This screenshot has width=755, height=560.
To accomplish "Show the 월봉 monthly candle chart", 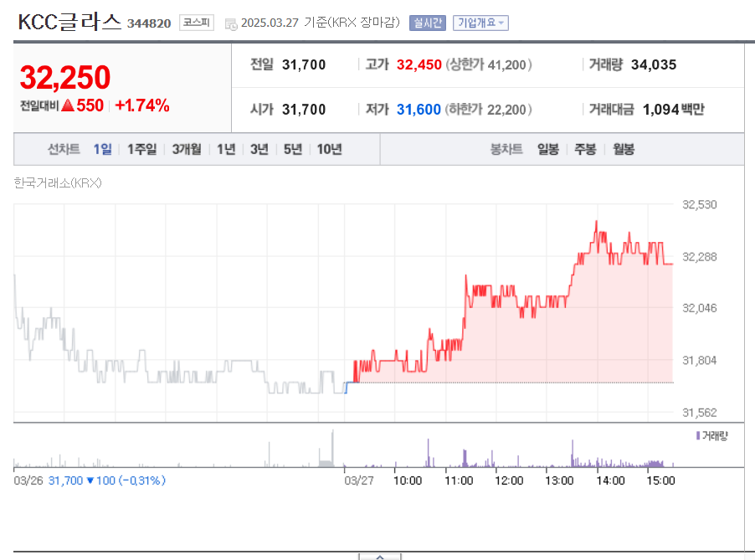I will coord(624,149).
